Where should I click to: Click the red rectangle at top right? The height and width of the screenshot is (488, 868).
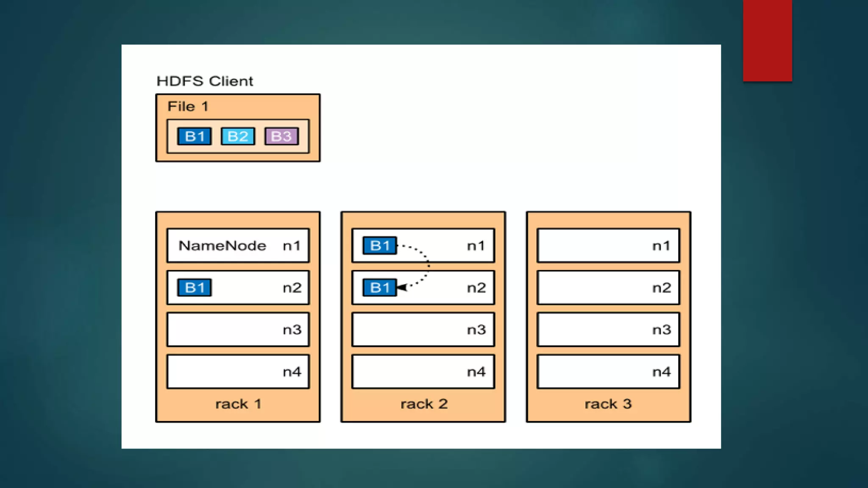point(767,40)
